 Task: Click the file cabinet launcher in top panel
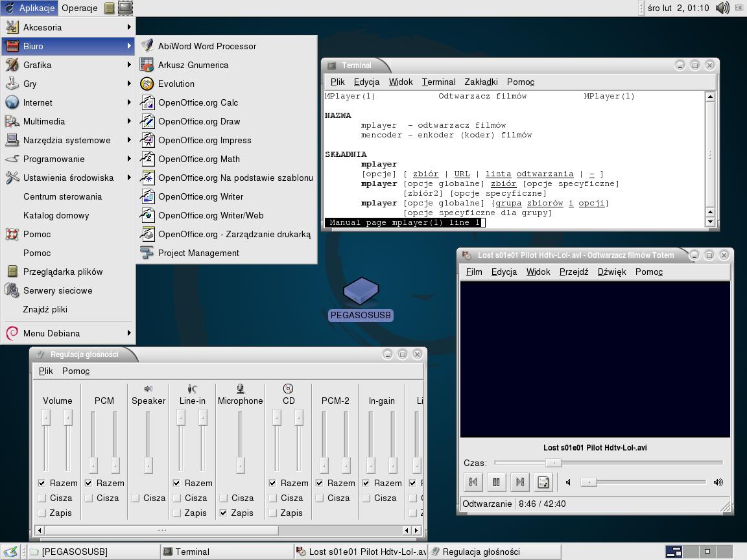pos(110,8)
